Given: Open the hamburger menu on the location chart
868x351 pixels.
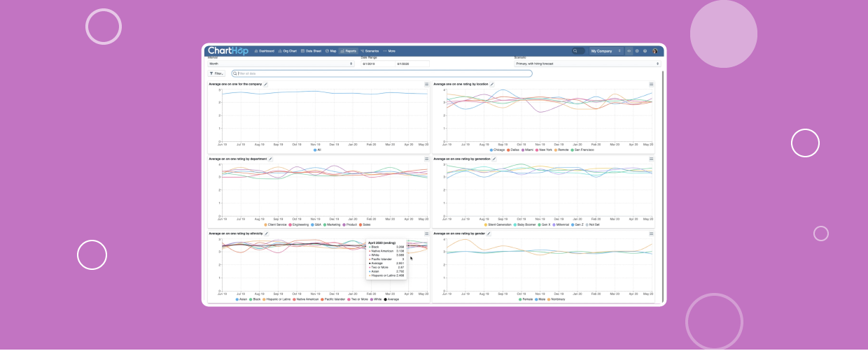Looking at the screenshot, I should point(651,84).
